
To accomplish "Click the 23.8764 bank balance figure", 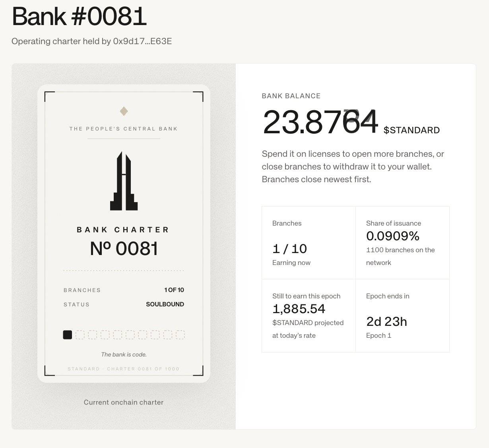I will click(320, 122).
